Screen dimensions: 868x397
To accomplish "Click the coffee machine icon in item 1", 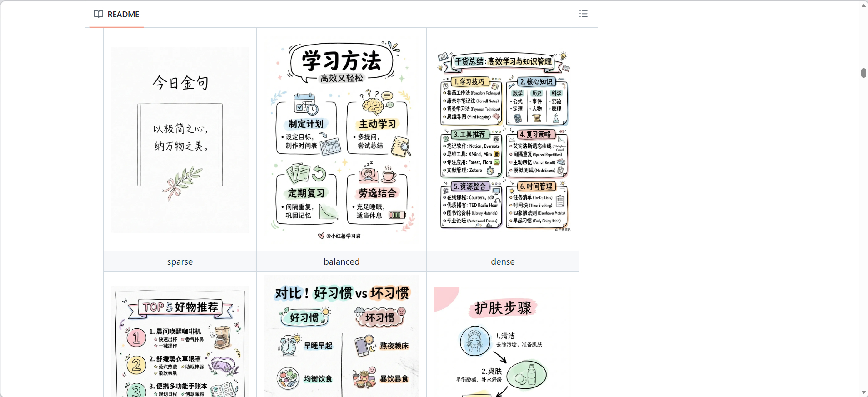I will pos(222,337).
